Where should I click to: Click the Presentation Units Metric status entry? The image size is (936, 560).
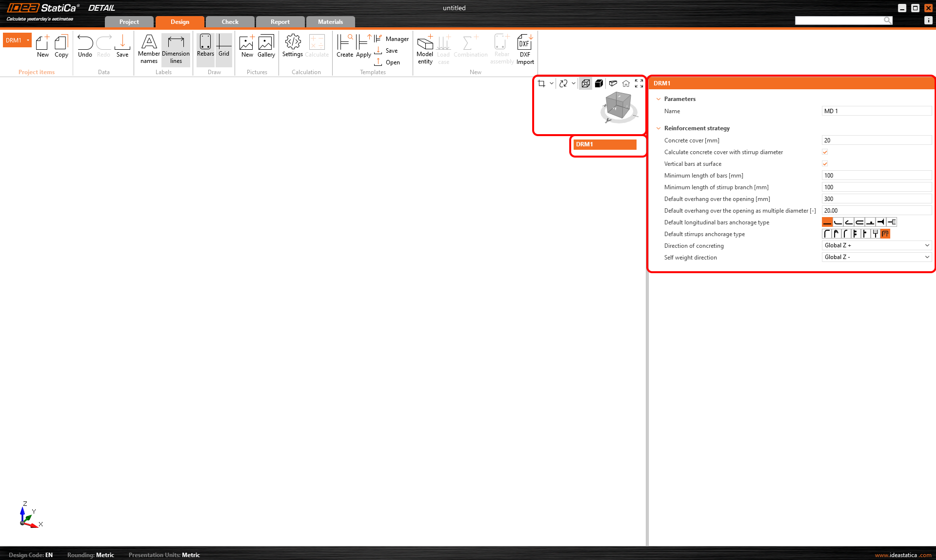coord(164,555)
